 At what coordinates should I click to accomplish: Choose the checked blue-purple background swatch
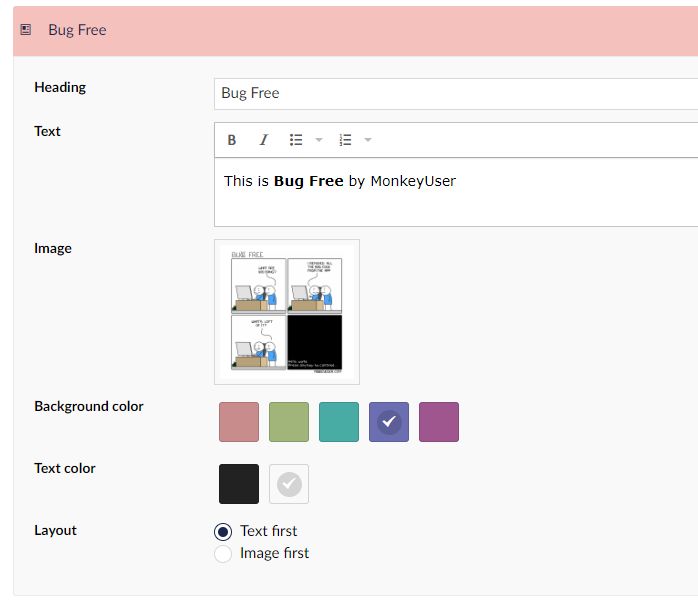click(389, 422)
